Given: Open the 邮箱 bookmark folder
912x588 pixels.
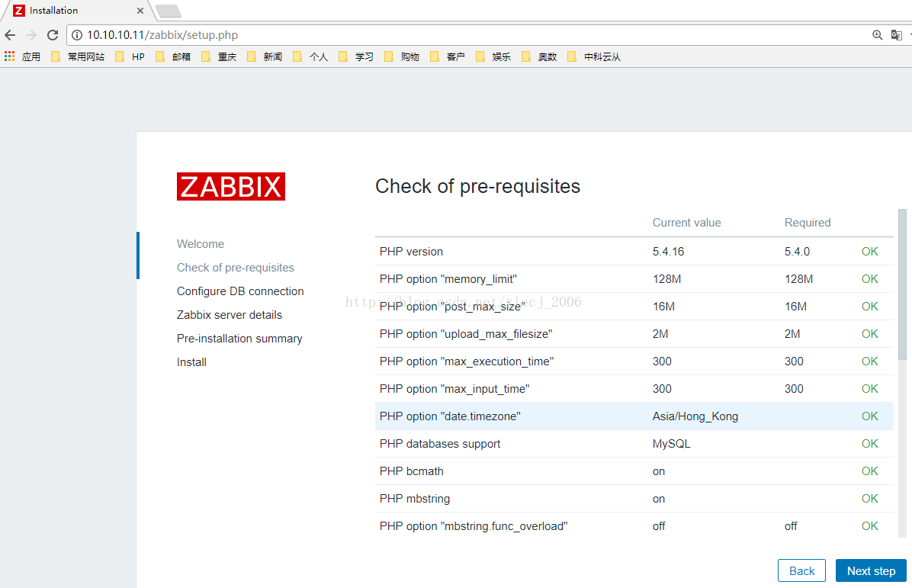Looking at the screenshot, I should 173,56.
